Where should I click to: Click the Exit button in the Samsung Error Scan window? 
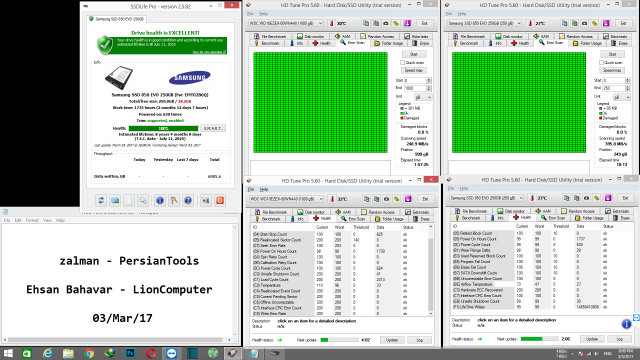[x=624, y=23]
